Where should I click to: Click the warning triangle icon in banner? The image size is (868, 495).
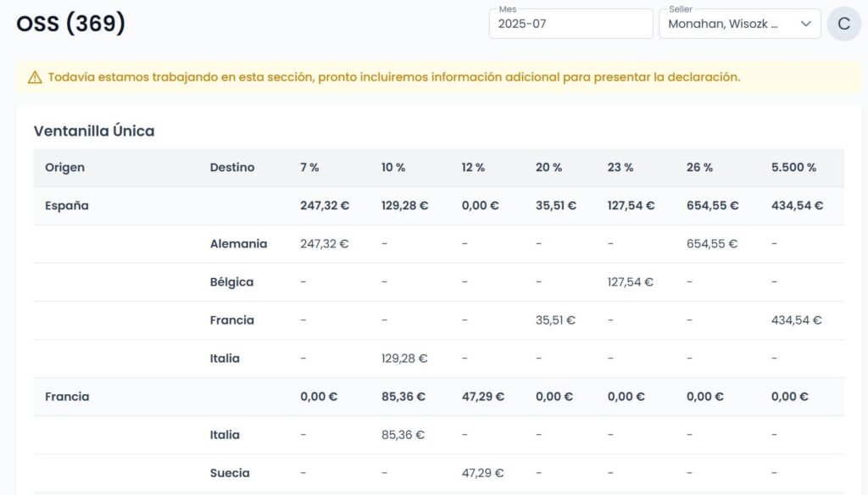[x=35, y=77]
